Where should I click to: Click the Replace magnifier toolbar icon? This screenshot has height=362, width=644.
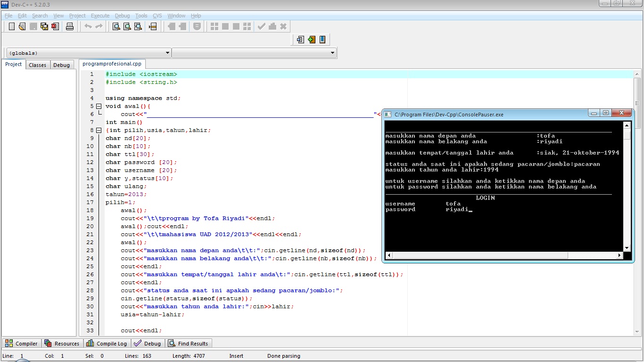127,26
